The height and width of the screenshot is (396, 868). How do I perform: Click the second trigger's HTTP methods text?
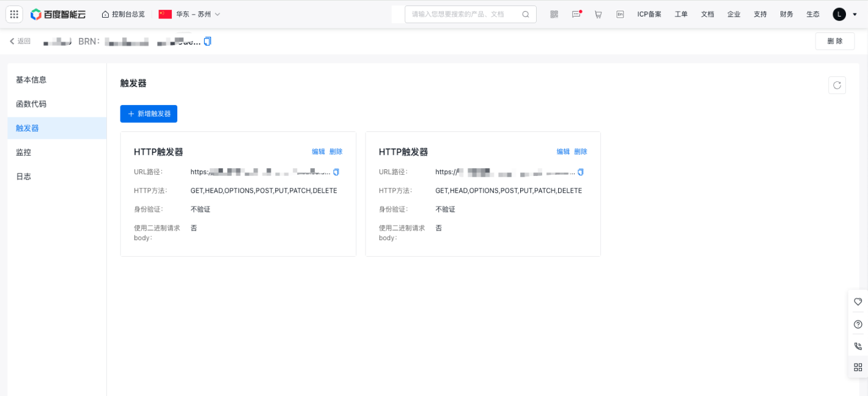click(x=509, y=191)
